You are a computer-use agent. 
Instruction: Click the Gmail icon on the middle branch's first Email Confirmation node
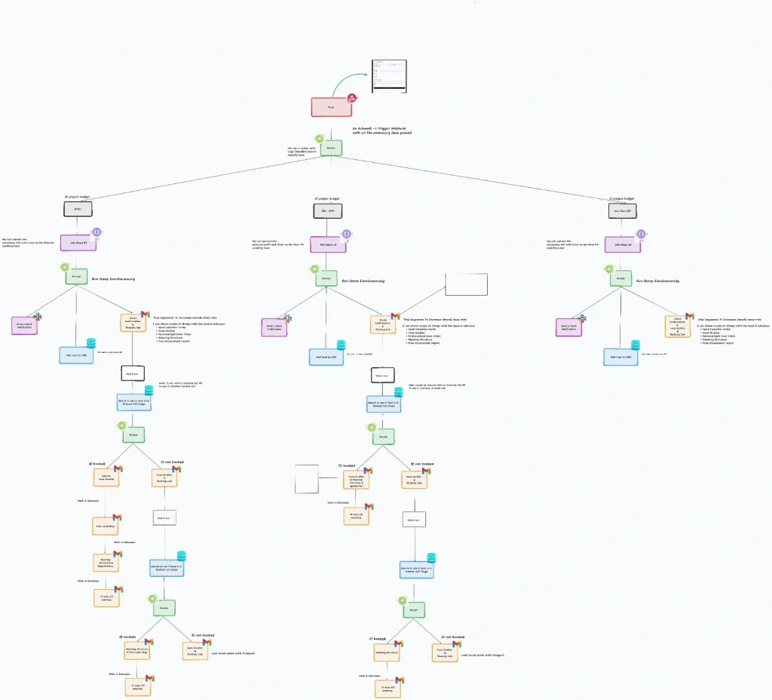pos(395,316)
